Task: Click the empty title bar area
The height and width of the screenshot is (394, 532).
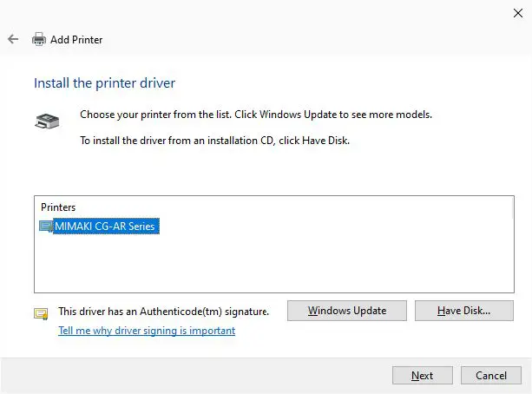Action: (x=260, y=12)
